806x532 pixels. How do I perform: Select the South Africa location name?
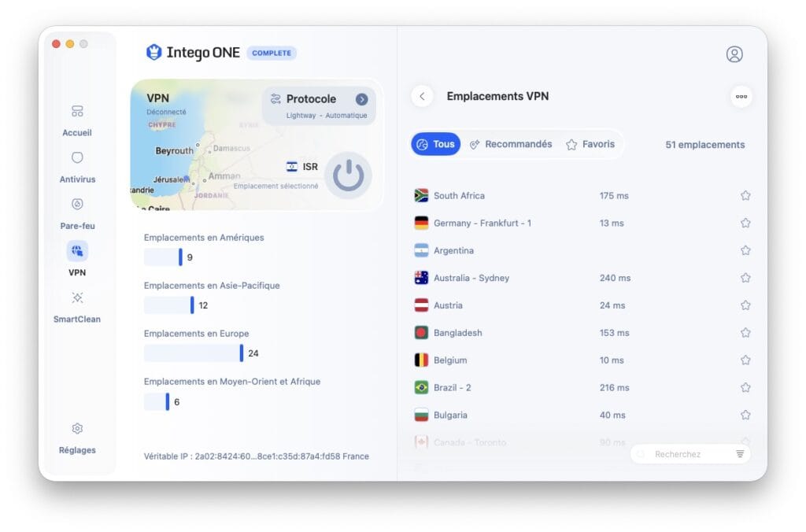(x=459, y=196)
